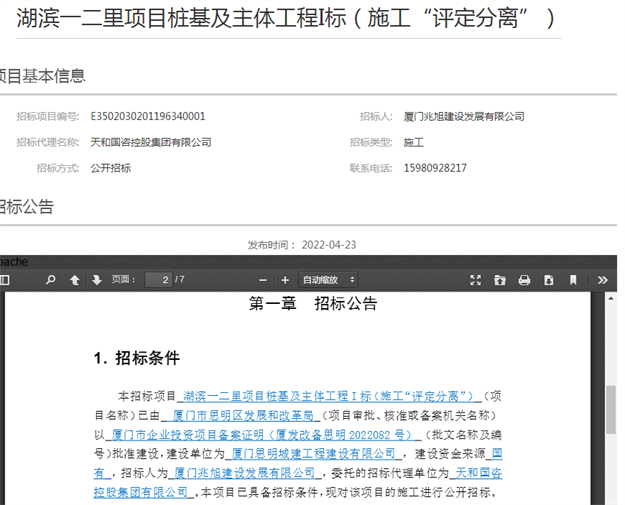Click the 联系电话 label
Viewport: 625px width, 505px height.
[x=371, y=168]
